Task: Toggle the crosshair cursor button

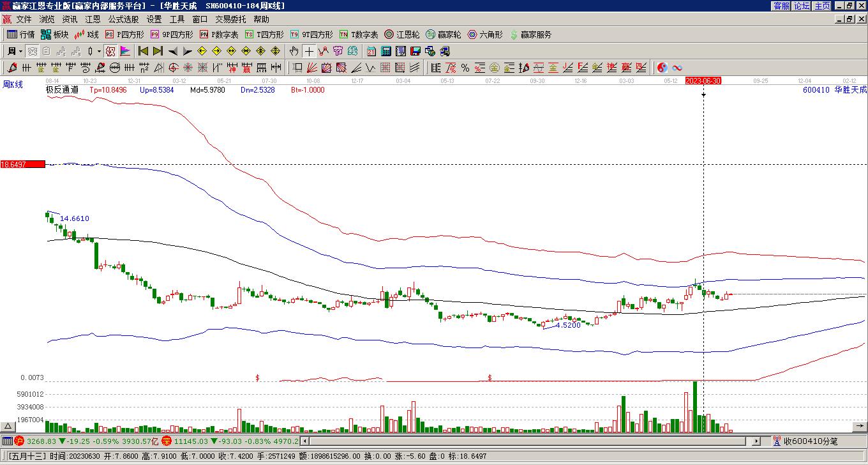Action: click(310, 51)
